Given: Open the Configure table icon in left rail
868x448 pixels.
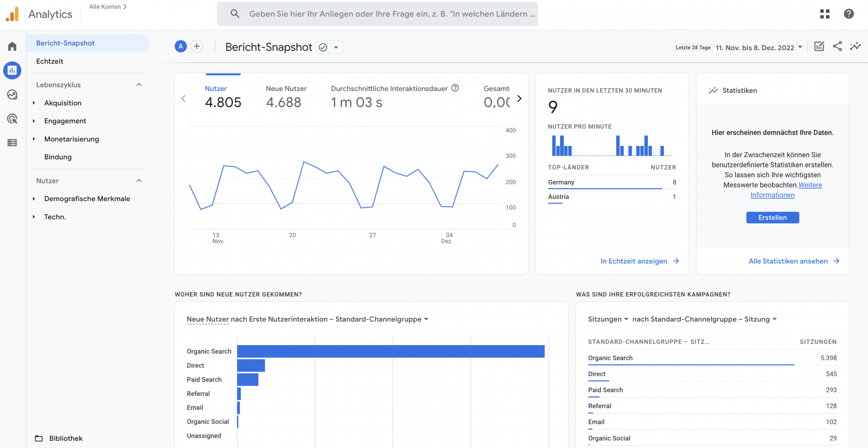Looking at the screenshot, I should [x=12, y=143].
